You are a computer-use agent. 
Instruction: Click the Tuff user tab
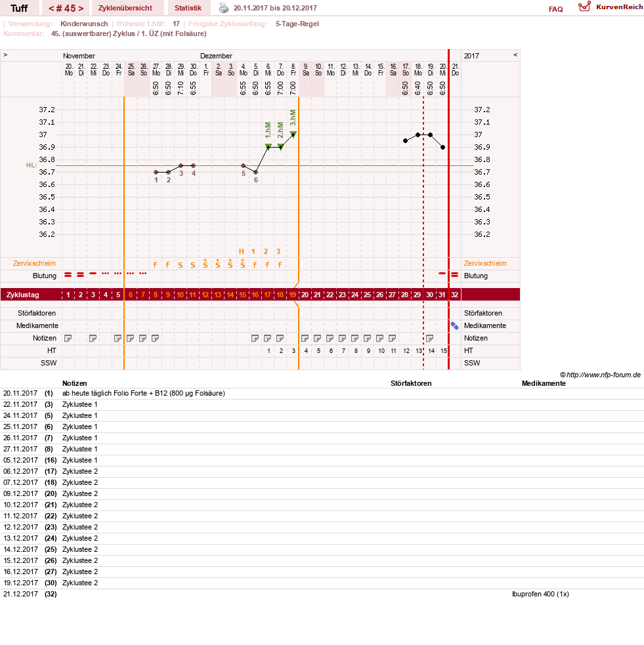tap(19, 8)
